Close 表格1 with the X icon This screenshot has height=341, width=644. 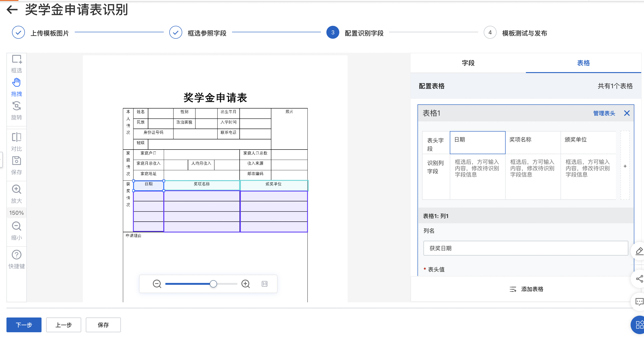pos(627,113)
